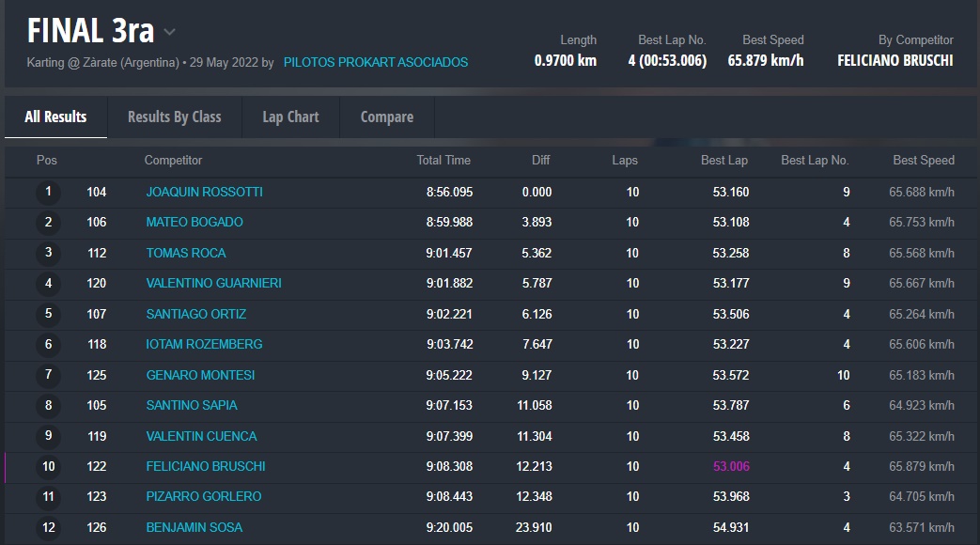Expand the FINAL 3ra session dropdown chevron
This screenshot has height=545, width=980.
click(x=169, y=32)
